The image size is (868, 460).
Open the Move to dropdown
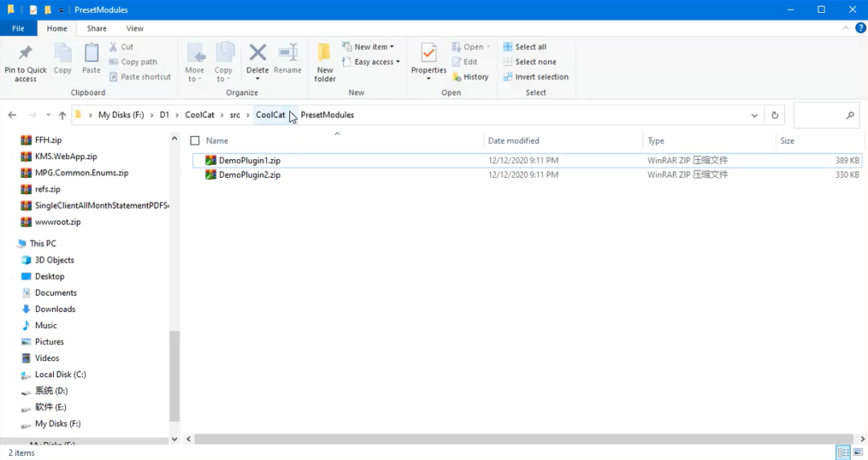click(x=194, y=62)
